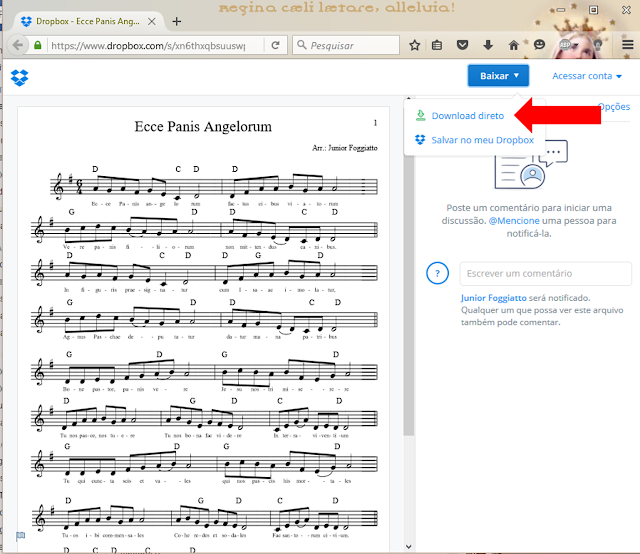Click the question mark avatar beside comment box
This screenshot has height=554, width=640.
pyautogui.click(x=438, y=273)
